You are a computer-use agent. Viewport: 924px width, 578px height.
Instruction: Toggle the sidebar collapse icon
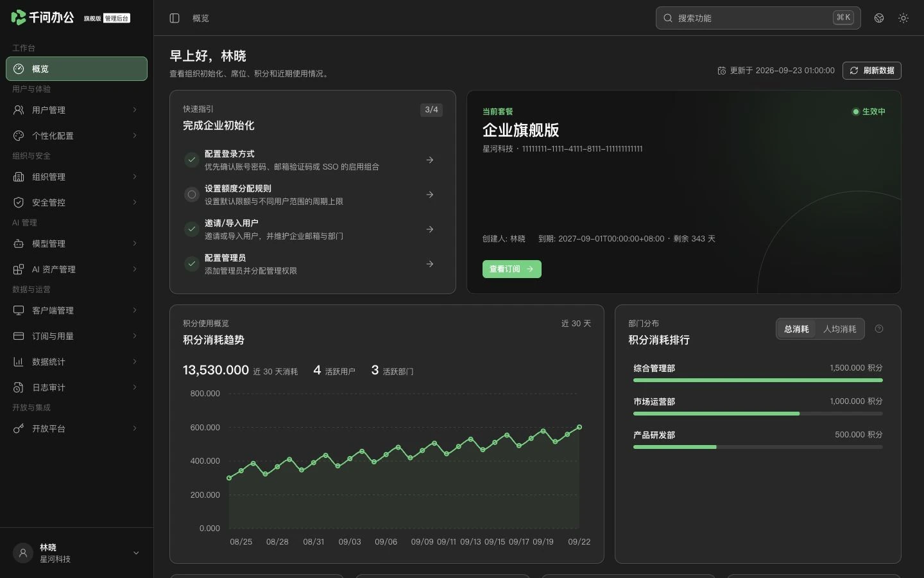coord(175,18)
